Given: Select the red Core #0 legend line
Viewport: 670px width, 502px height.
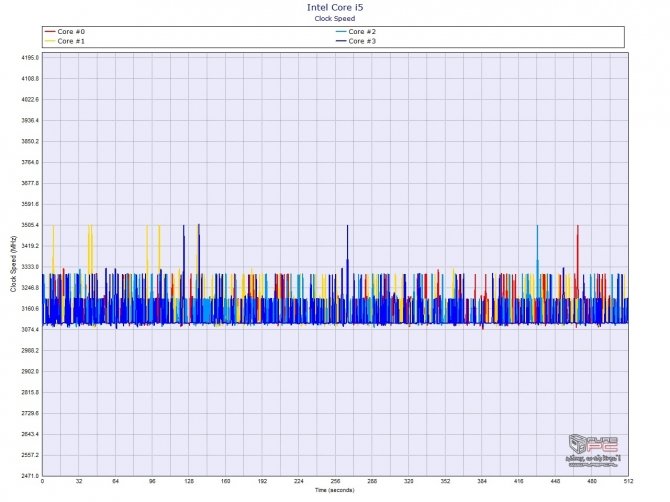Looking at the screenshot, I should (50, 32).
